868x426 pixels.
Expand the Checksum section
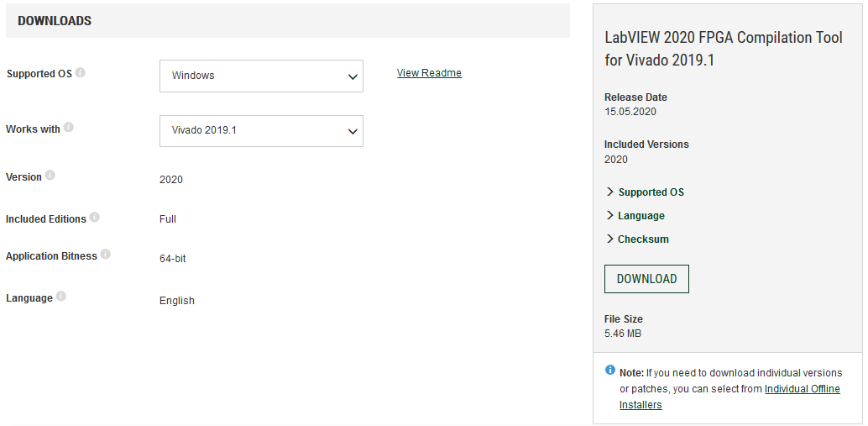point(637,239)
